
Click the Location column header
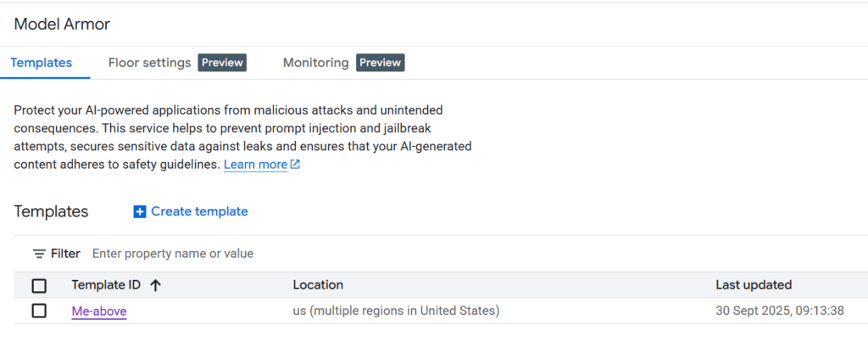[318, 285]
